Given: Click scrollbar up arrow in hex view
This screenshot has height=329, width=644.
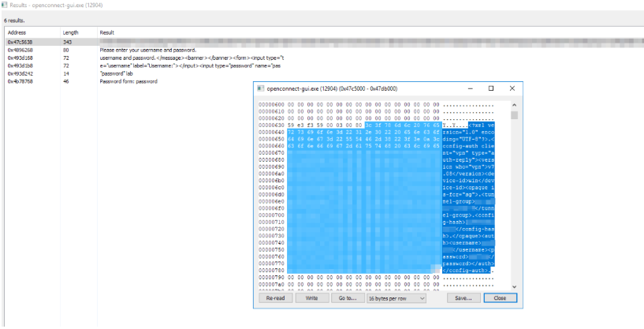Looking at the screenshot, I should coord(515,104).
